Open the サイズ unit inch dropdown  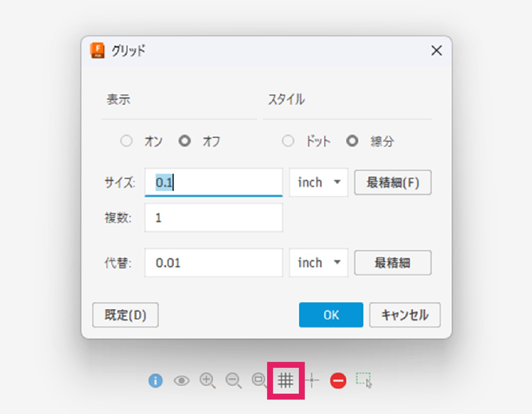[318, 182]
